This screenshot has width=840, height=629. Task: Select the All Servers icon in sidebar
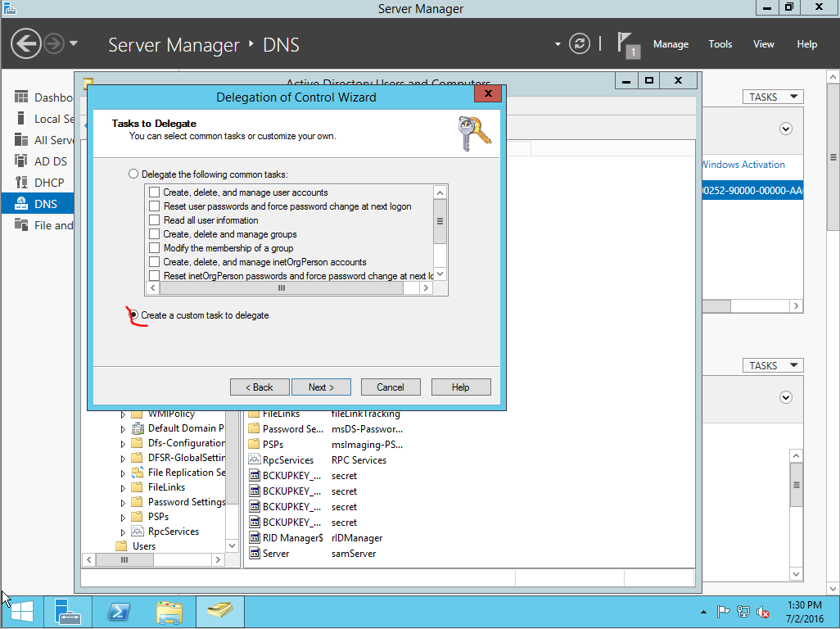click(21, 140)
